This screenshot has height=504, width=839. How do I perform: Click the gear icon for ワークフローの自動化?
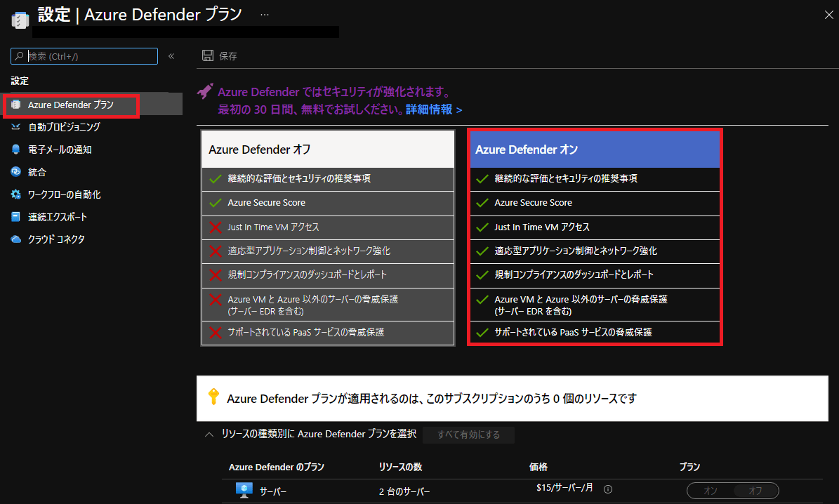(x=16, y=194)
